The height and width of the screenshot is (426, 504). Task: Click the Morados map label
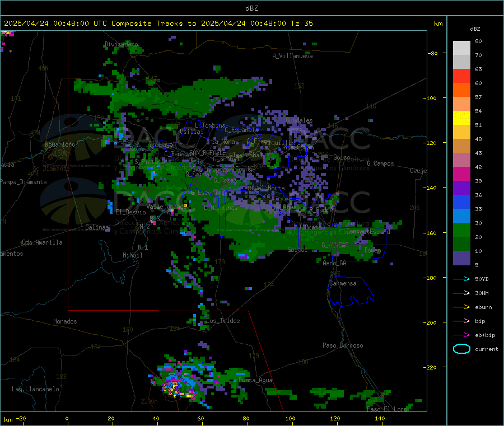coord(65,321)
